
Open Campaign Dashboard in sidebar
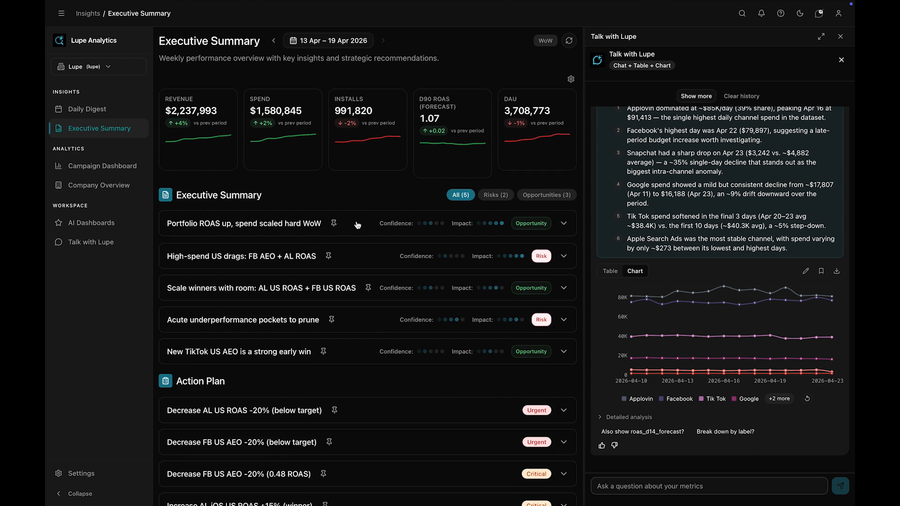pos(99,166)
